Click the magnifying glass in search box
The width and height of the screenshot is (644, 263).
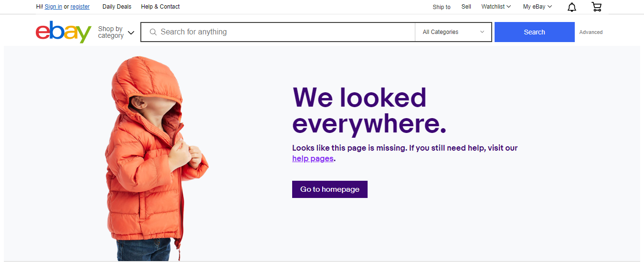tap(153, 32)
